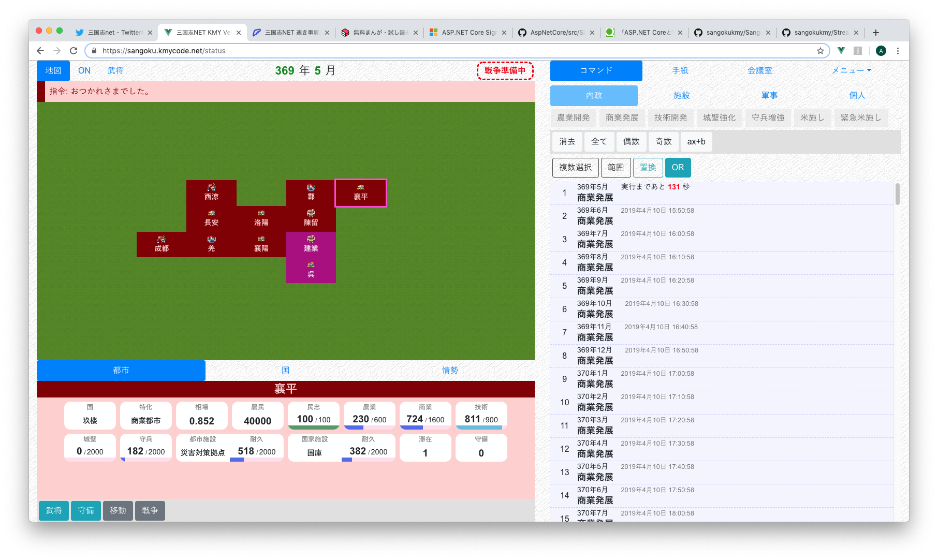The height and width of the screenshot is (560, 938).
Task: Toggle the 置換 replace mode
Action: point(648,167)
